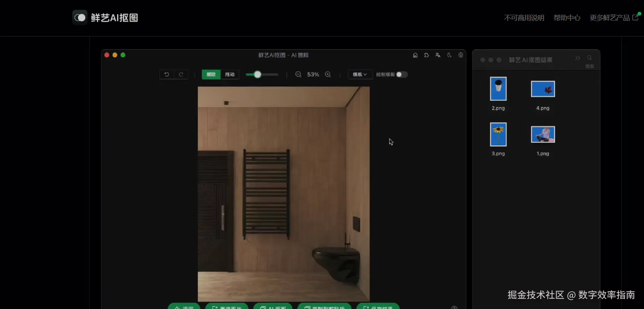644x309 pixels.
Task: Switch to dark mode with moon icon
Action: click(x=449, y=55)
